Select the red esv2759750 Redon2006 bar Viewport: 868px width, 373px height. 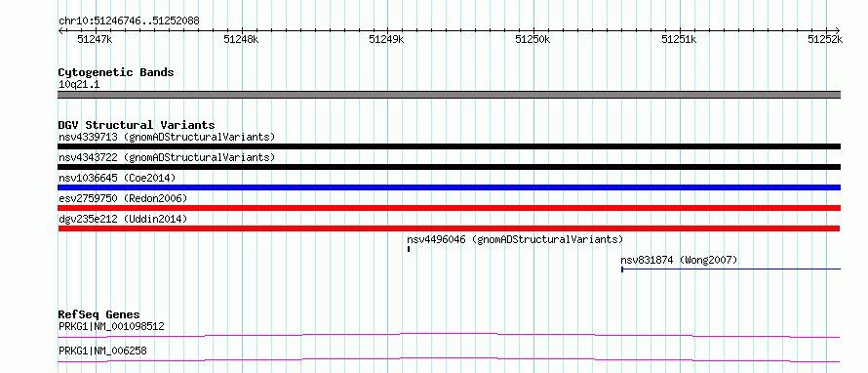449,208
